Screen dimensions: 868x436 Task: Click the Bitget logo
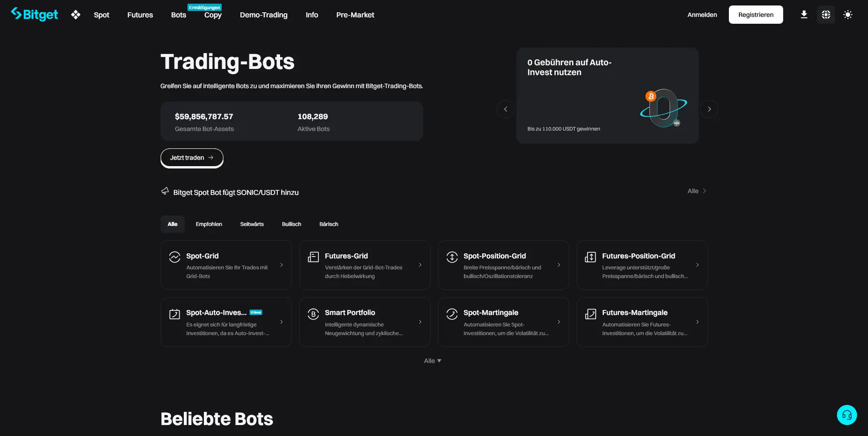click(35, 15)
